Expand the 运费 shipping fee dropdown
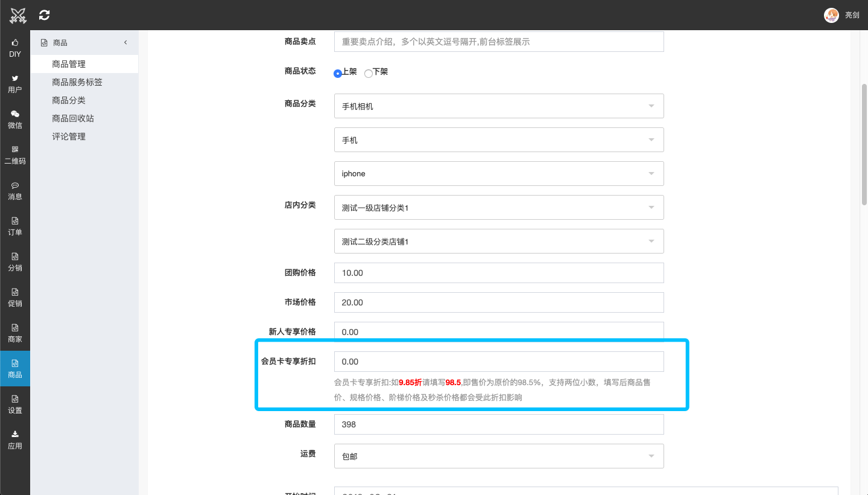 [498, 456]
